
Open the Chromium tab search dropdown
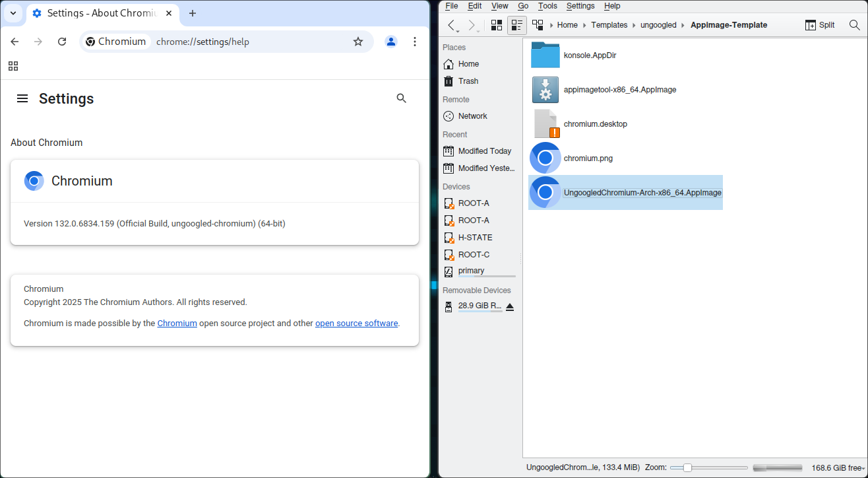coord(13,13)
